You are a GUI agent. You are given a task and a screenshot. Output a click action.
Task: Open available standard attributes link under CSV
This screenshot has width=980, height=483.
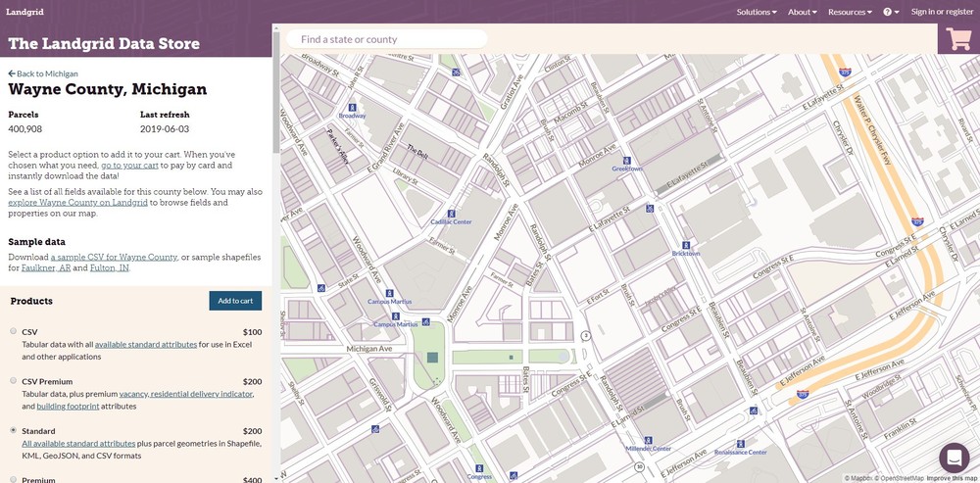[x=146, y=344]
